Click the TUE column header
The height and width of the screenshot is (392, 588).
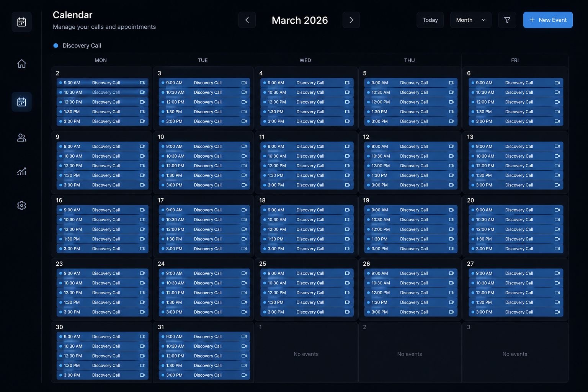click(x=203, y=60)
